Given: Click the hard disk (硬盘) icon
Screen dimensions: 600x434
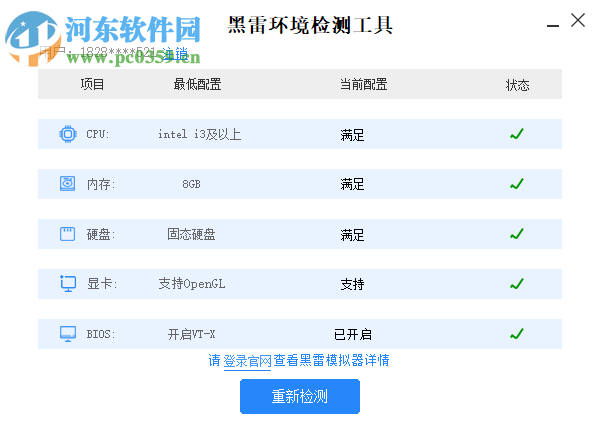Looking at the screenshot, I should pos(67,234).
